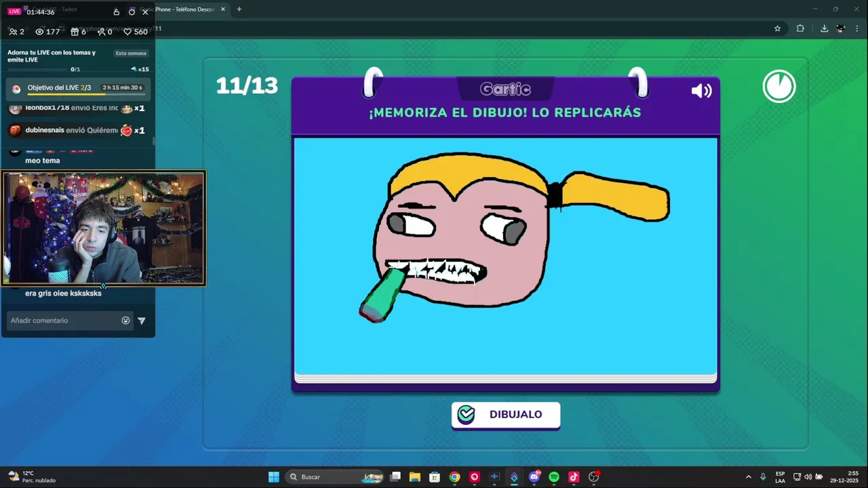
Task: Click the microphone icon in the system tray
Action: point(763,477)
